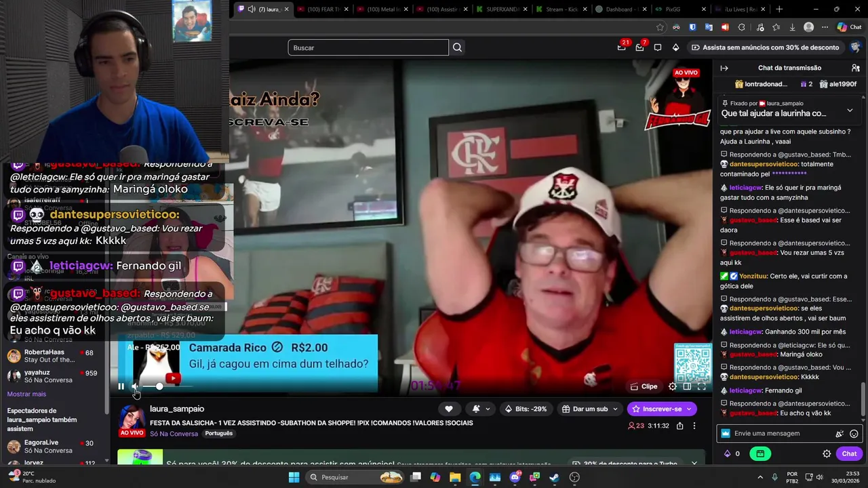Focus the Buscar search field

(x=368, y=47)
